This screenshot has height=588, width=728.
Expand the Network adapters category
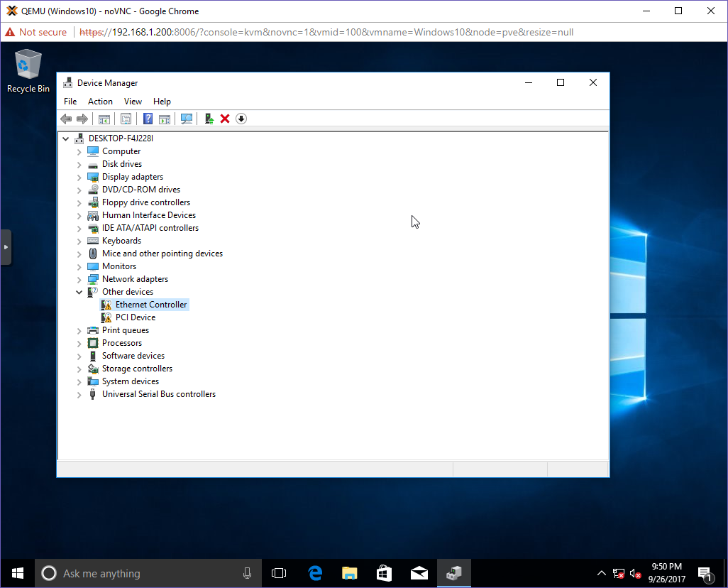tap(79, 278)
